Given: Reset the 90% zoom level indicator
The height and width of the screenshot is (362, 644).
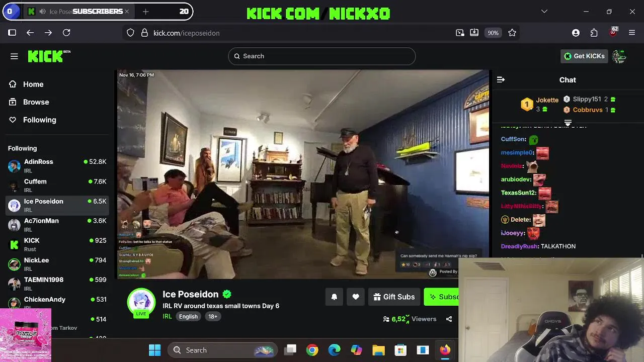Looking at the screenshot, I should (493, 33).
